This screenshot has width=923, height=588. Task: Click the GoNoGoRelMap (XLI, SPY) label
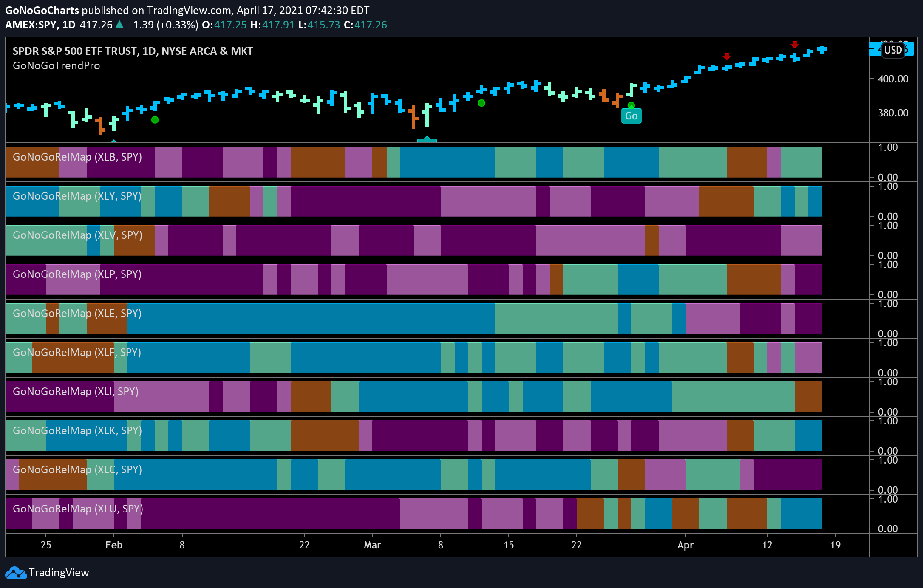76,391
